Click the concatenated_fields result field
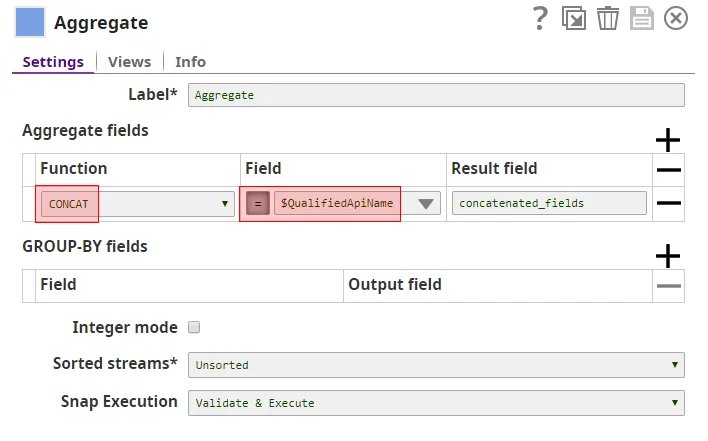Viewport: 708px width, 441px height. point(548,203)
